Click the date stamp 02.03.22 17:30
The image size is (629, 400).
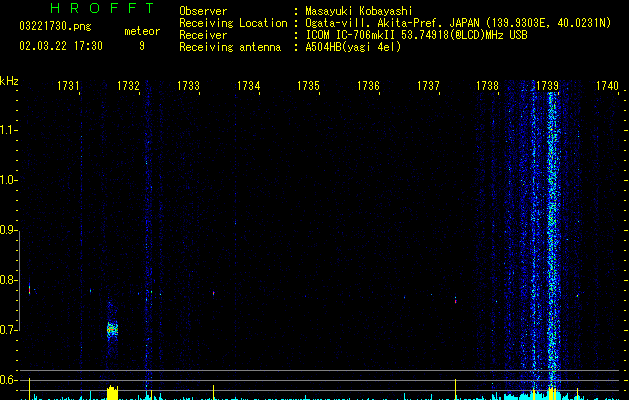(61, 46)
